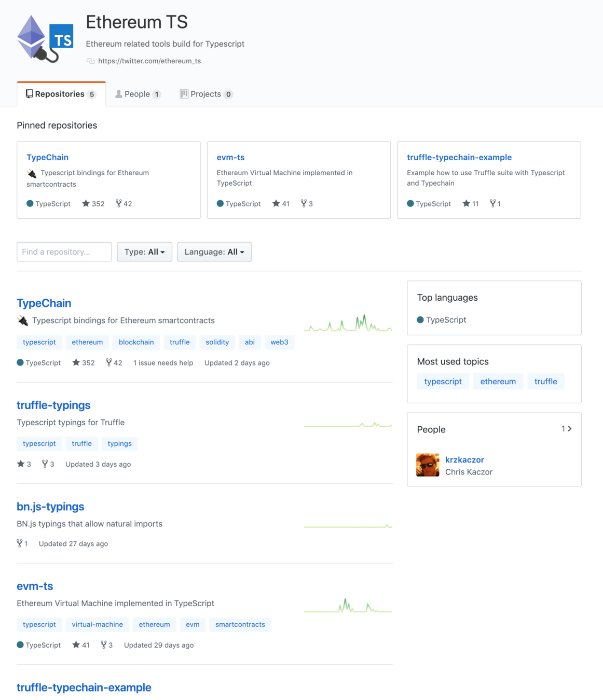This screenshot has height=700, width=603.
Task: Open the '1 issue needs help' link
Action: pos(163,363)
